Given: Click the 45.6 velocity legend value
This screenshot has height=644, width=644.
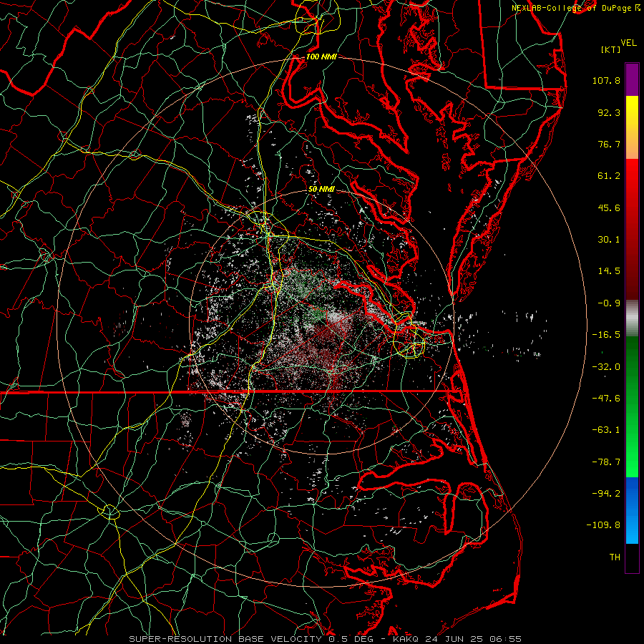Looking at the screenshot, I should pyautogui.click(x=609, y=208).
